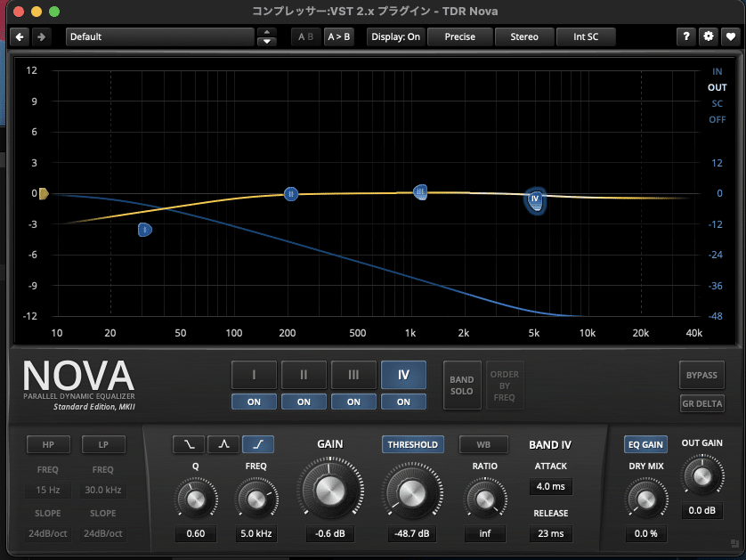Click band III handle in graph
This screenshot has height=560, width=746.
(420, 192)
